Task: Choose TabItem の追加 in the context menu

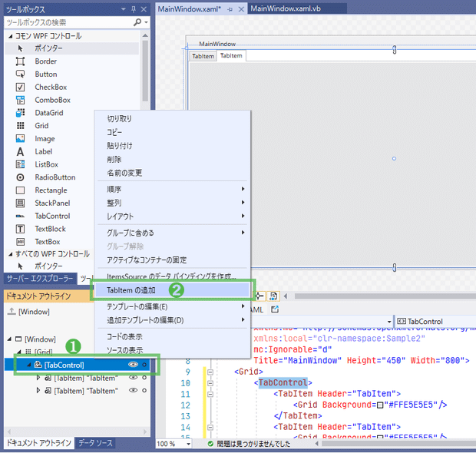Action: coord(172,290)
